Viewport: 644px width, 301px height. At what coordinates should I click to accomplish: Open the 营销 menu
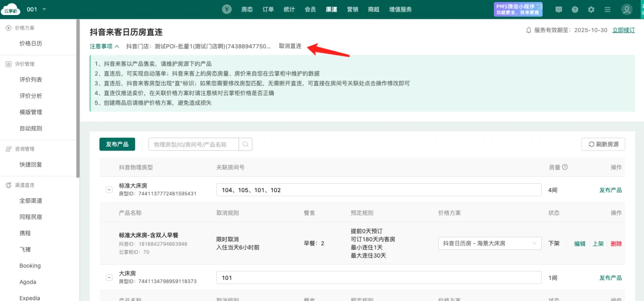352,9
